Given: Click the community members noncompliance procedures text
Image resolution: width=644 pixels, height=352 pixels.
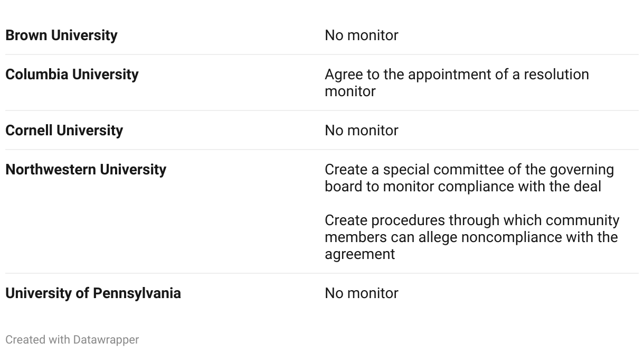Looking at the screenshot, I should tap(471, 237).
